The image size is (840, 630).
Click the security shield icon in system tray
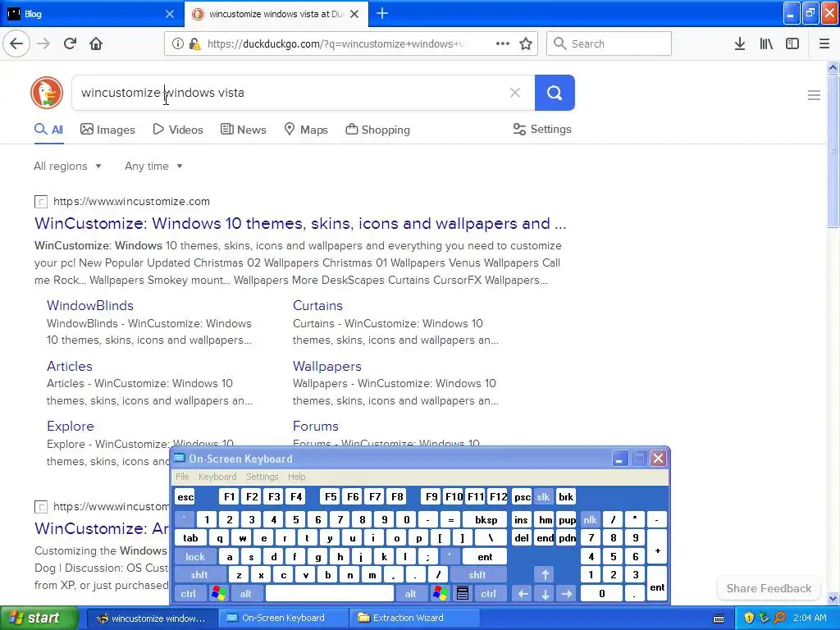[x=749, y=618]
